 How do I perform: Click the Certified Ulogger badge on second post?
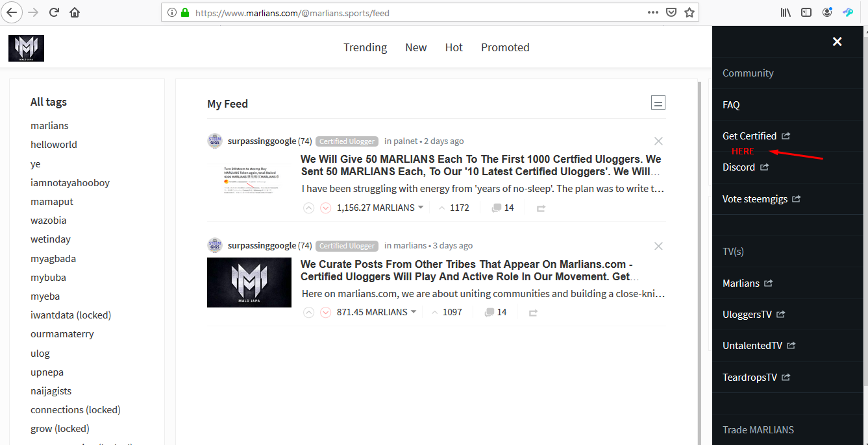347,246
